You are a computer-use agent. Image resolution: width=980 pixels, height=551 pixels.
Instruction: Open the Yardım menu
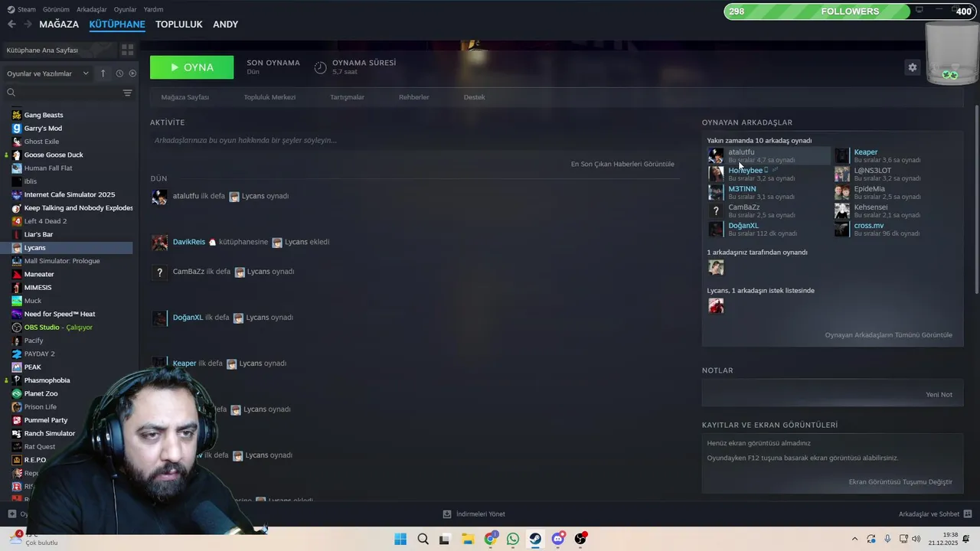[153, 9]
